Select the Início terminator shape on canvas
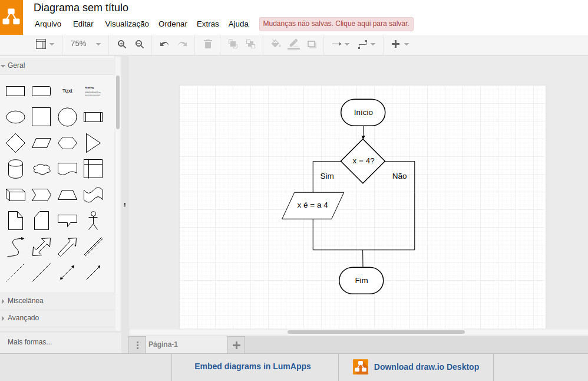 (363, 113)
